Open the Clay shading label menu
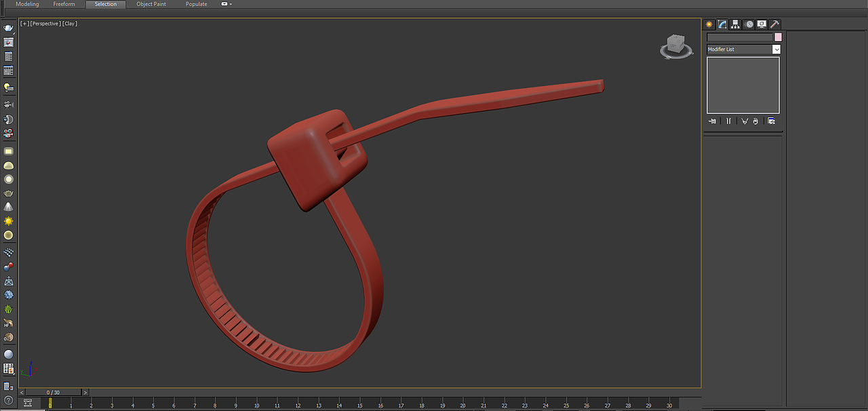Screen dimensions: 868x411 coord(70,24)
